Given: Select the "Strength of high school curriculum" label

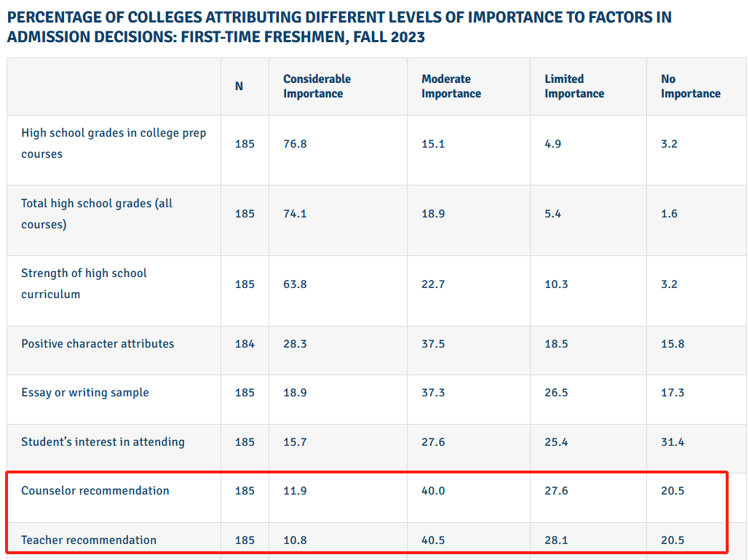Looking at the screenshot, I should pos(84,284).
